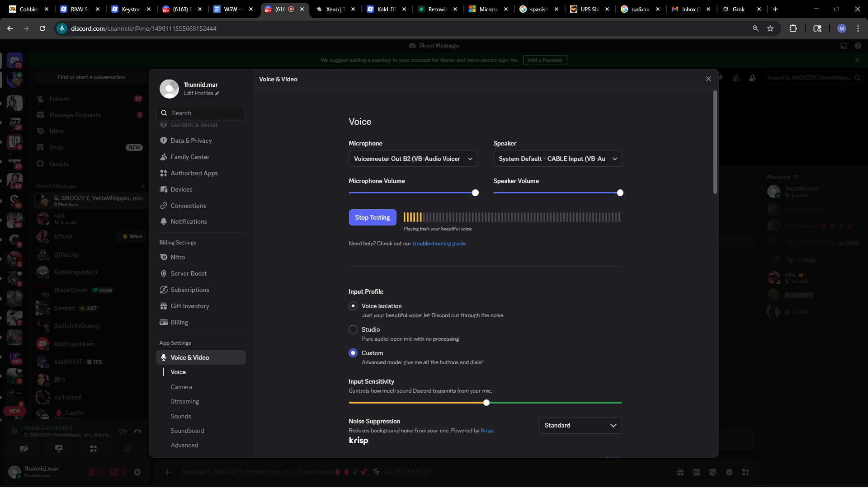
Task: Click the pencil icon beside Edit Profiles
Action: tap(217, 93)
